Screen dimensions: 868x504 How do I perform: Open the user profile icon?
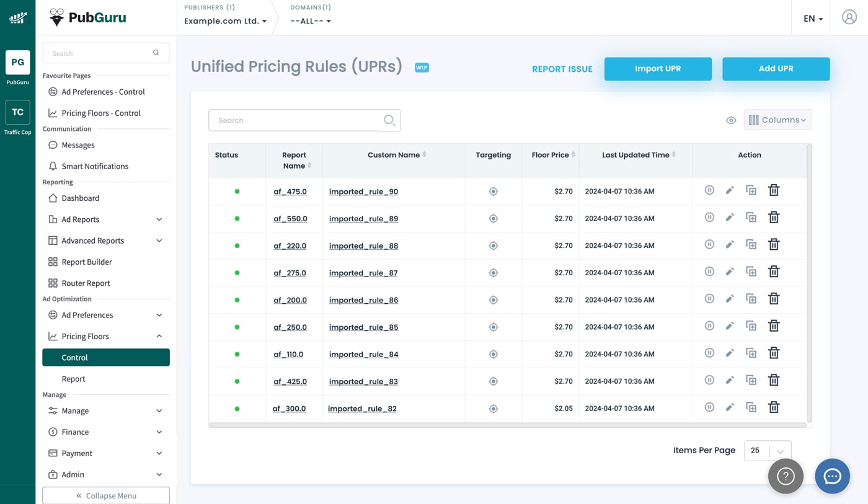point(849,17)
